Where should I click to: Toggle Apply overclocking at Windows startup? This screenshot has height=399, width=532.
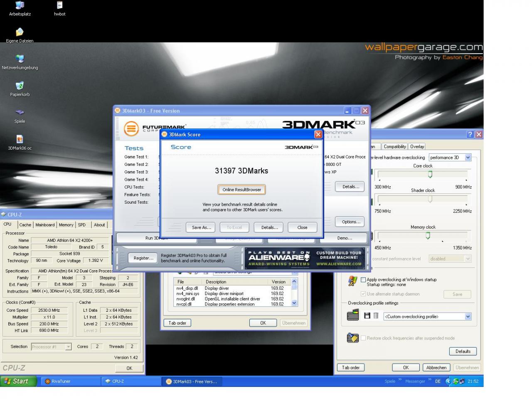coord(363,280)
